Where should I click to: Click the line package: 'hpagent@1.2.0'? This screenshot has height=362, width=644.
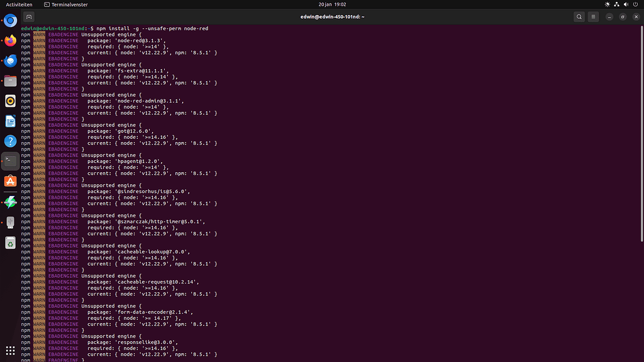[x=125, y=162]
